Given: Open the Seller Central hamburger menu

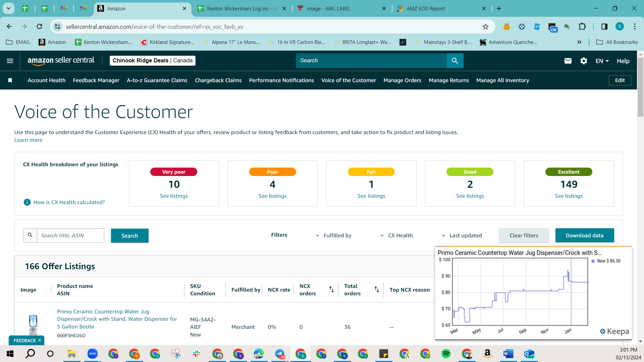Looking at the screenshot, I should (10, 61).
